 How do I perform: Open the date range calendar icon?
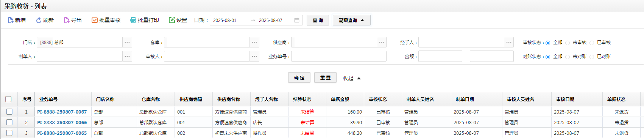click(x=297, y=20)
